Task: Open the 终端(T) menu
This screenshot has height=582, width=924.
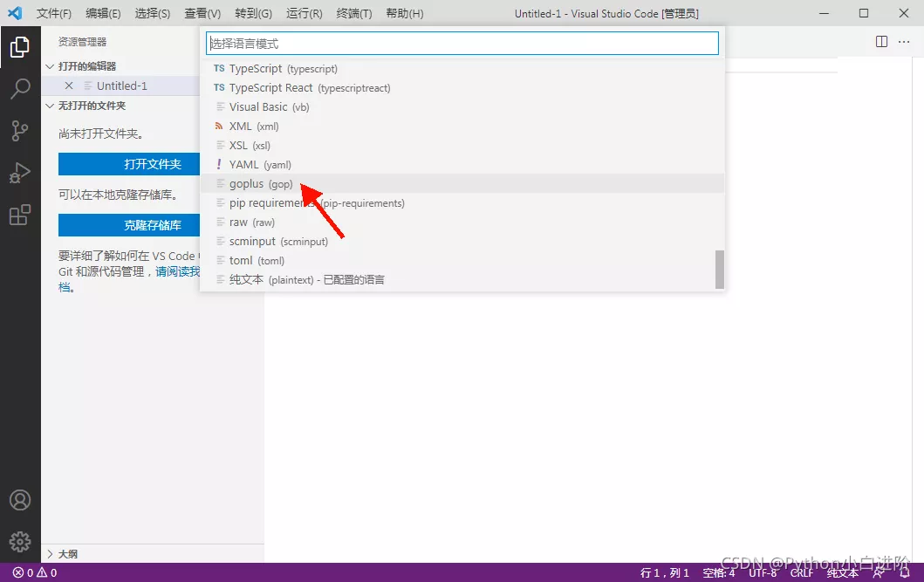Action: coord(353,14)
